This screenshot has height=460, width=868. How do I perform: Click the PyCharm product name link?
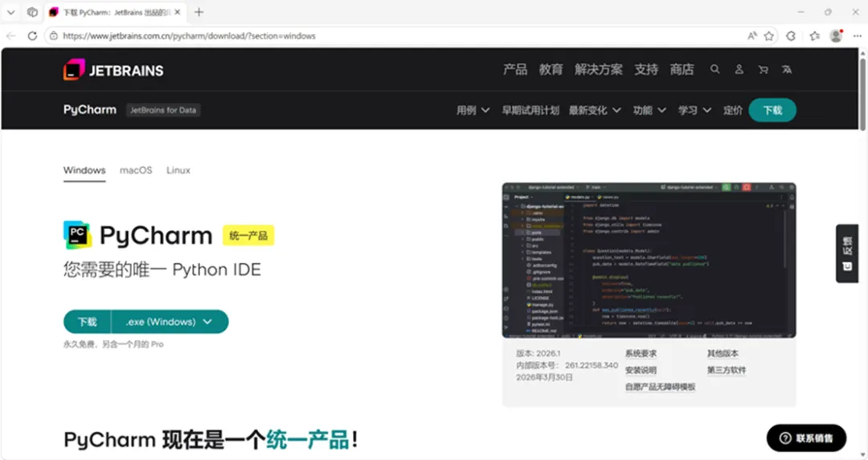click(x=90, y=109)
